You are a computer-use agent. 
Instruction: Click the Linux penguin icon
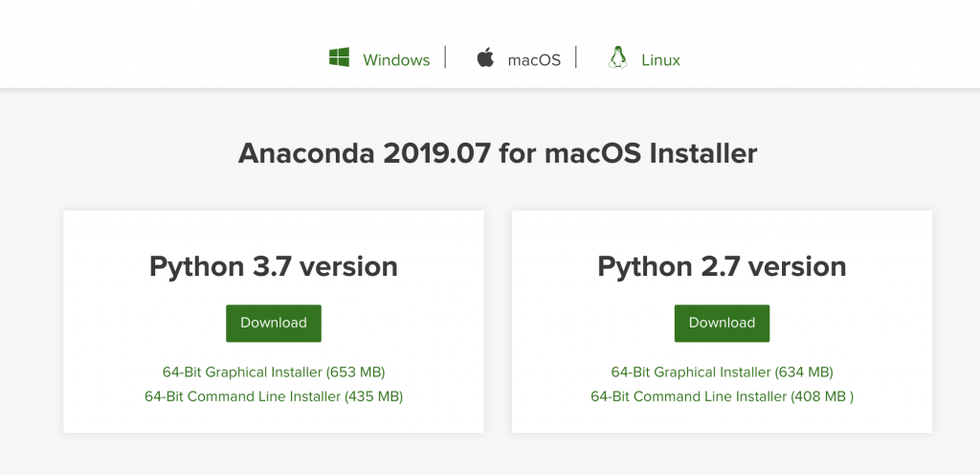(617, 58)
